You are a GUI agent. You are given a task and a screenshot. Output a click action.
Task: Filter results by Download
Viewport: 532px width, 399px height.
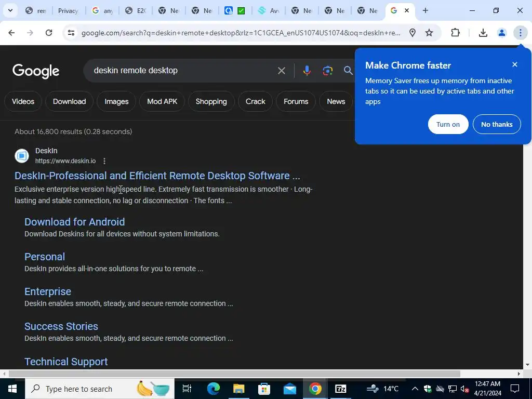click(69, 101)
